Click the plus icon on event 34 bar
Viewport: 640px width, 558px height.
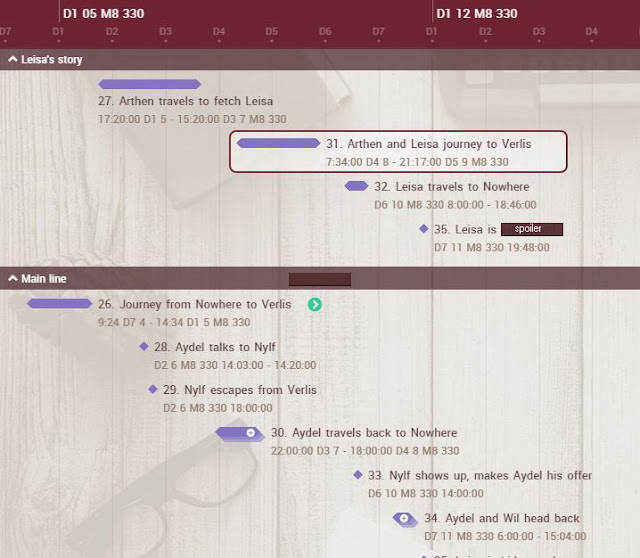pyautogui.click(x=404, y=518)
